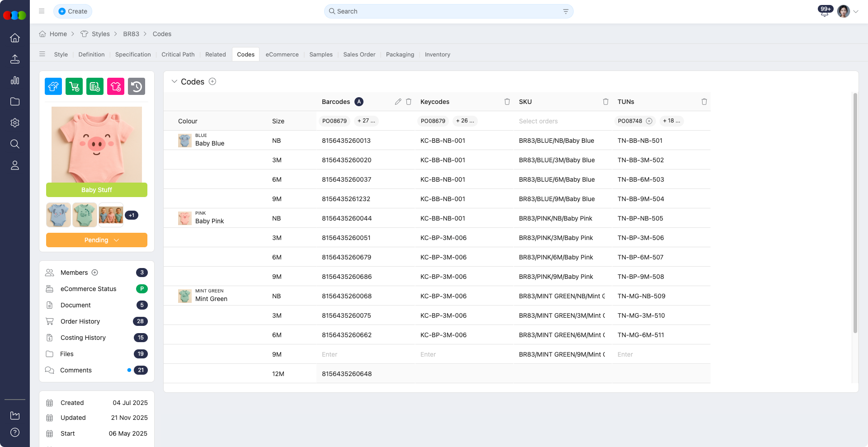The width and height of the screenshot is (868, 447).
Task: Click the Create button
Action: [x=73, y=11]
